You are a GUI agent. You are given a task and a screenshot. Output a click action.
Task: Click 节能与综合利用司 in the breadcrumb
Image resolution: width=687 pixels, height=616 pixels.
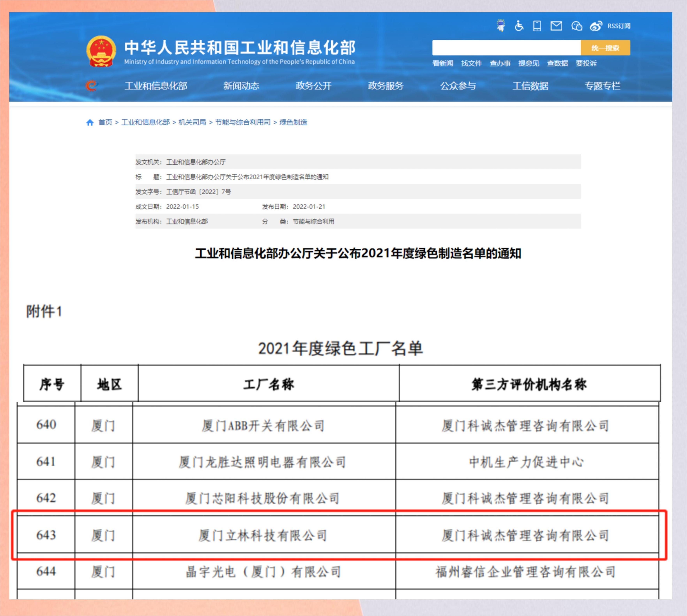click(243, 122)
